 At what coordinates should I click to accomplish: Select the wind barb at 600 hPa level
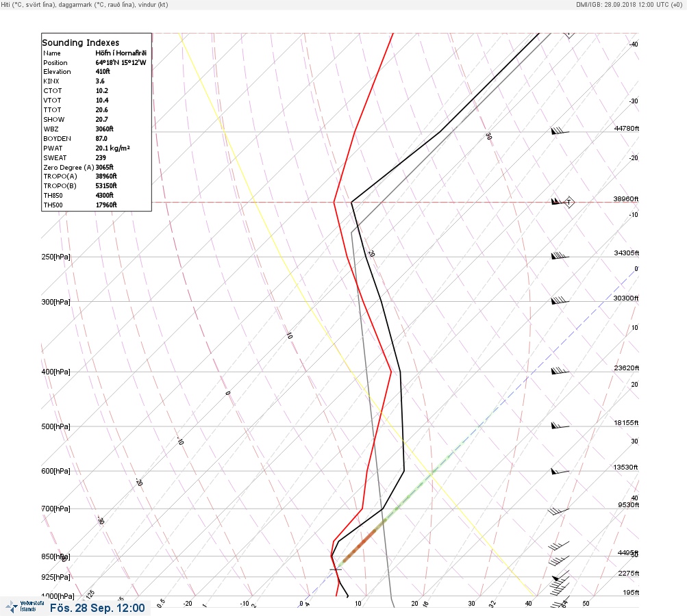[x=560, y=471]
